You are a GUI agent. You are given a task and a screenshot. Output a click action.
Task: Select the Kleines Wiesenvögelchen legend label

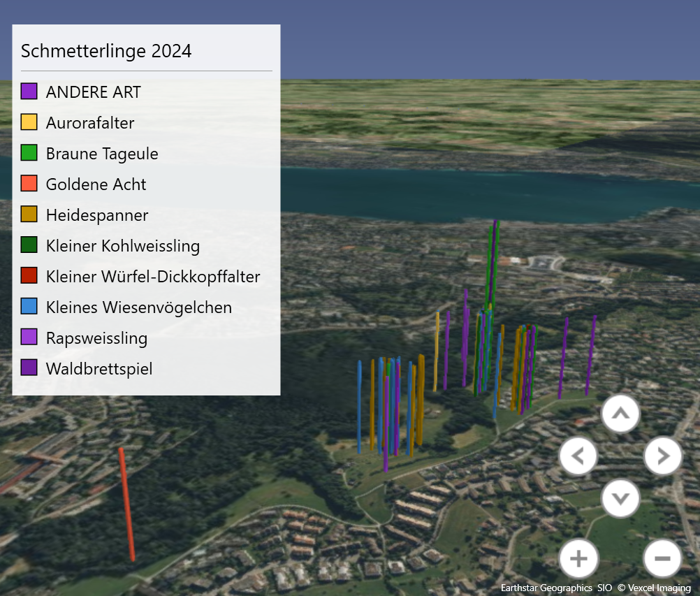click(x=139, y=307)
